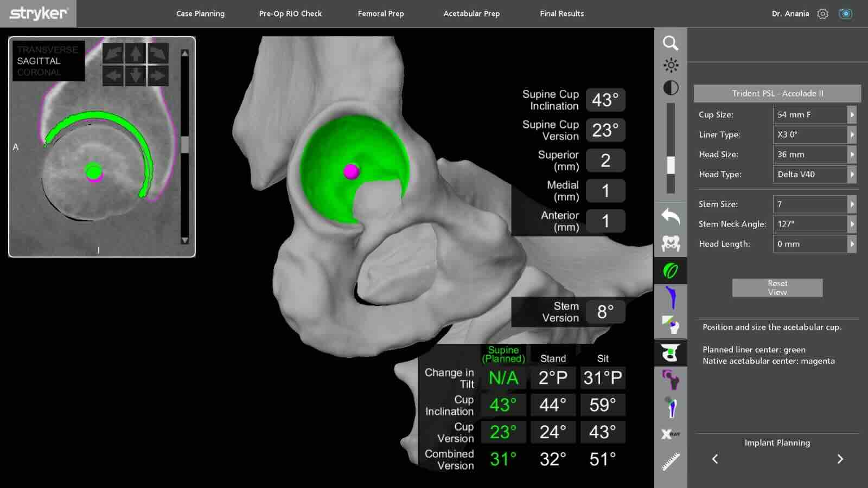This screenshot has width=868, height=488.
Task: Open the Cup Size dropdown
Action: click(814, 114)
